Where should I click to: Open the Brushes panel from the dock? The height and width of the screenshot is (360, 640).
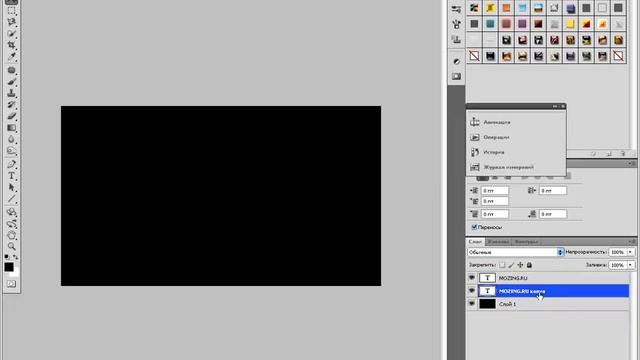(x=456, y=24)
